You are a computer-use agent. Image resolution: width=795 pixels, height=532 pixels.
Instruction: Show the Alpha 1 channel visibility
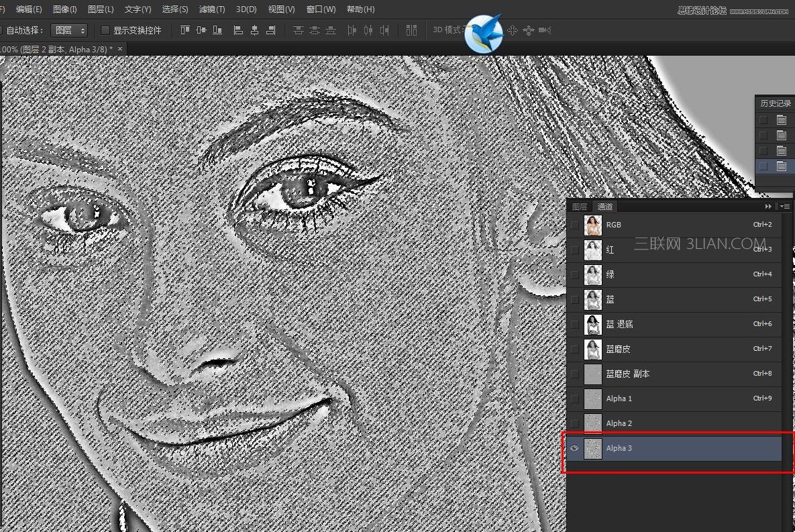click(x=574, y=398)
